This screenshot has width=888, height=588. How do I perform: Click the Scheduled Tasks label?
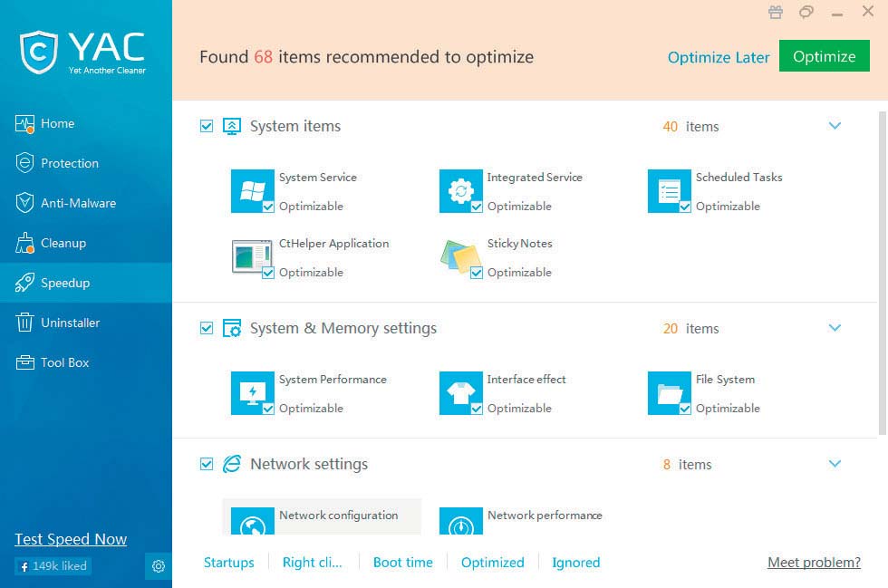(x=739, y=178)
